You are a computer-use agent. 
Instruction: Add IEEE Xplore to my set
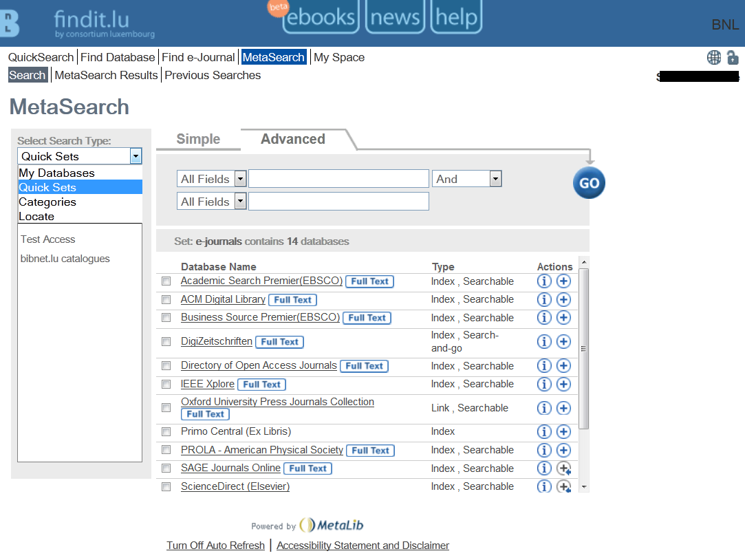coord(563,385)
